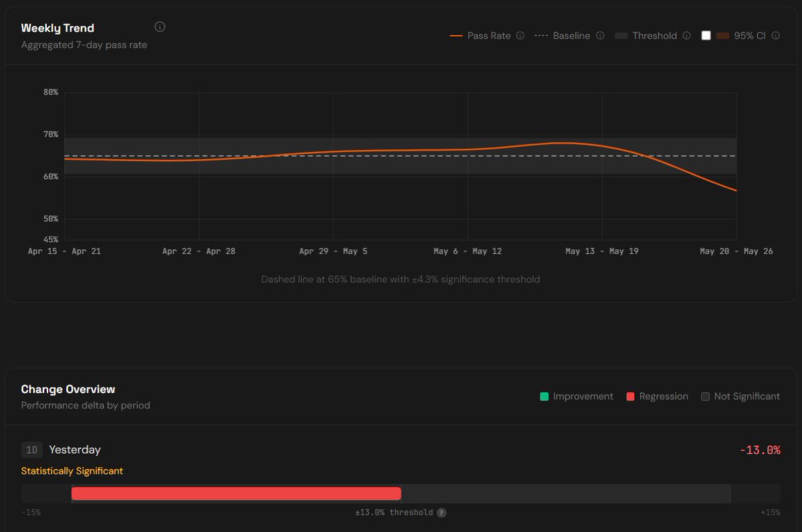Screen dimensions: 802x532
Task: Click the red Regression legend square
Action: pyautogui.click(x=631, y=396)
